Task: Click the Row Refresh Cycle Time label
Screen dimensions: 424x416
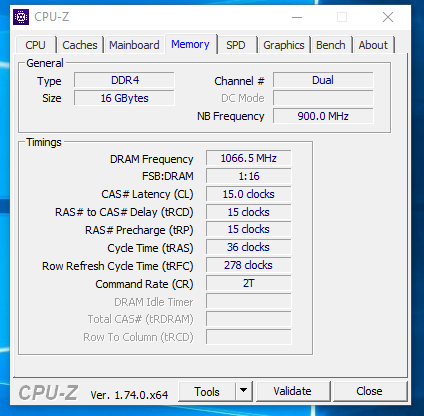Action: click(118, 266)
